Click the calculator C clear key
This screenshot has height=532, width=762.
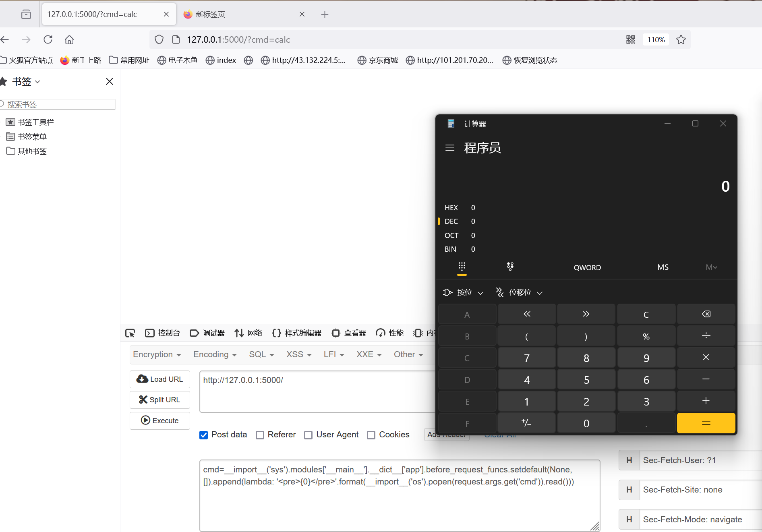pyautogui.click(x=646, y=314)
